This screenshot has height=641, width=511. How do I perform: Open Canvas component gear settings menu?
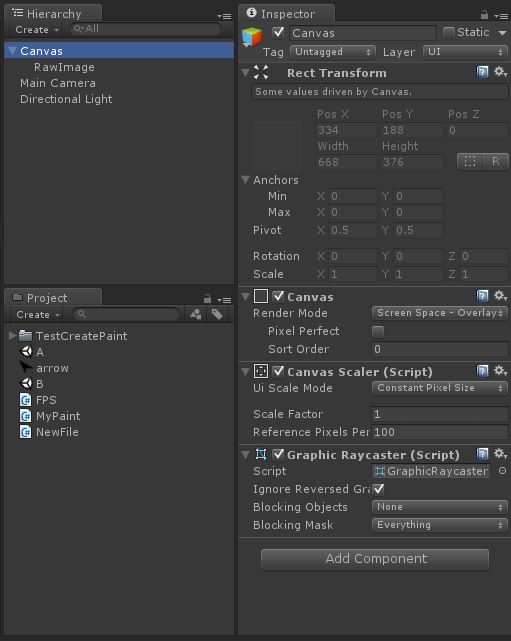click(x=500, y=296)
